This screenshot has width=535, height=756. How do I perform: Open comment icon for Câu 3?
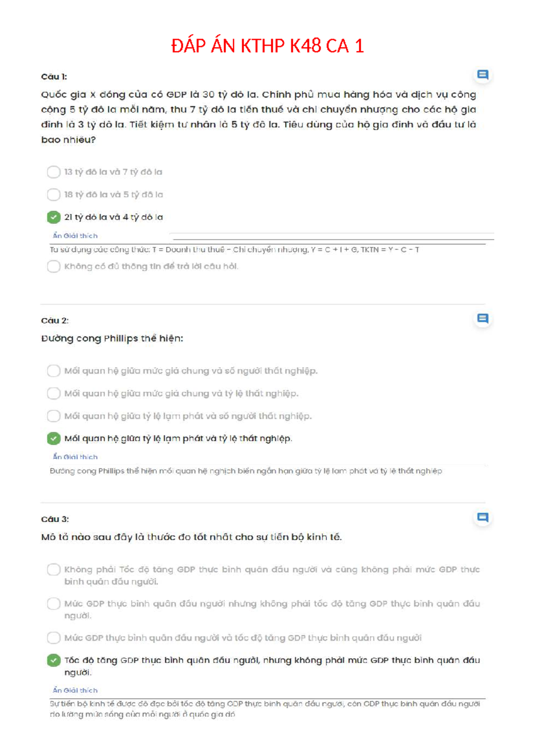pos(482,518)
